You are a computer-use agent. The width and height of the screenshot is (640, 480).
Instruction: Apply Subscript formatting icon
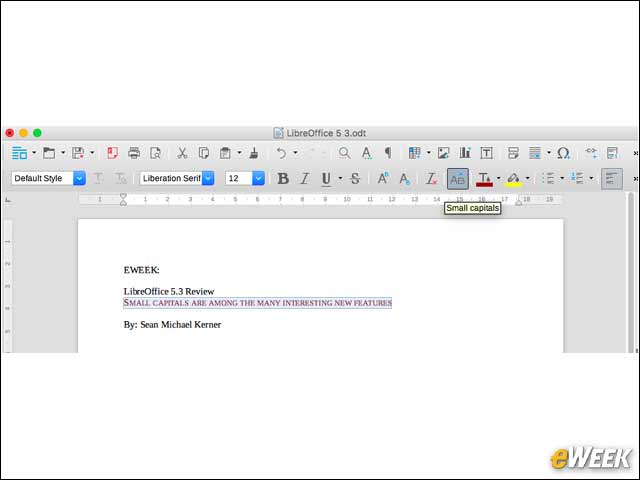click(404, 179)
